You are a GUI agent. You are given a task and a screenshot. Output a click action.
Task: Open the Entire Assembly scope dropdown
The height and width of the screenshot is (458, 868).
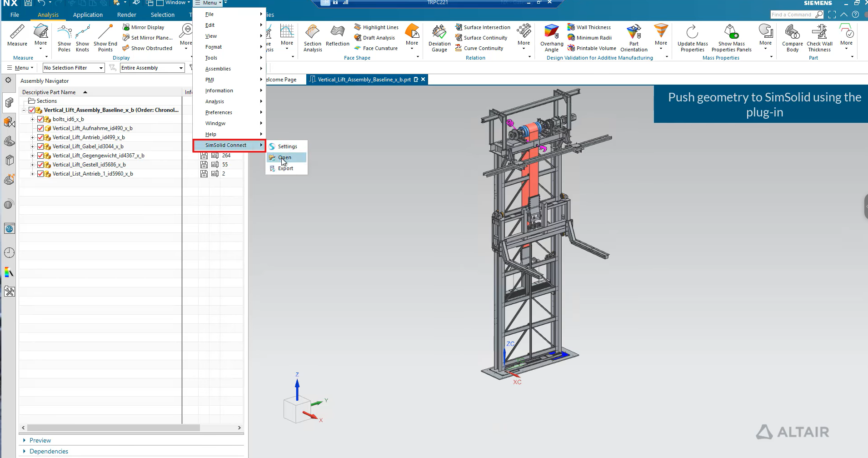tap(152, 68)
